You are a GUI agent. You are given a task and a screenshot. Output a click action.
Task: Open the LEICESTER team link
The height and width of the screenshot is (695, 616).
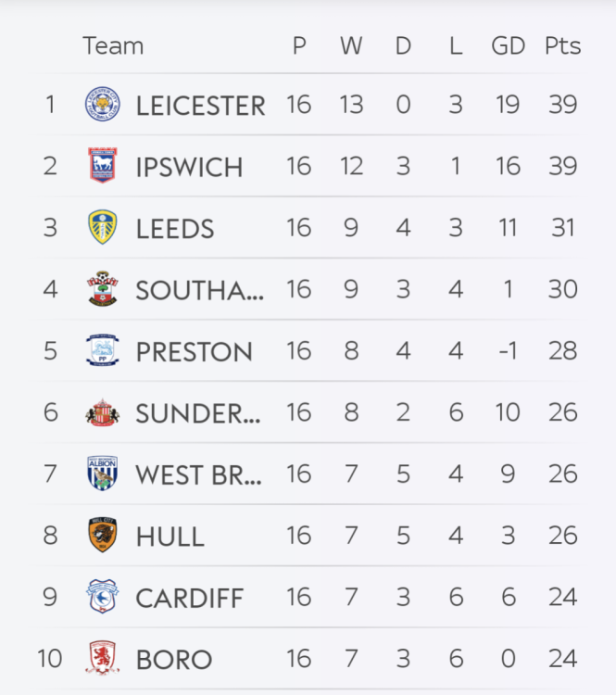(200, 106)
